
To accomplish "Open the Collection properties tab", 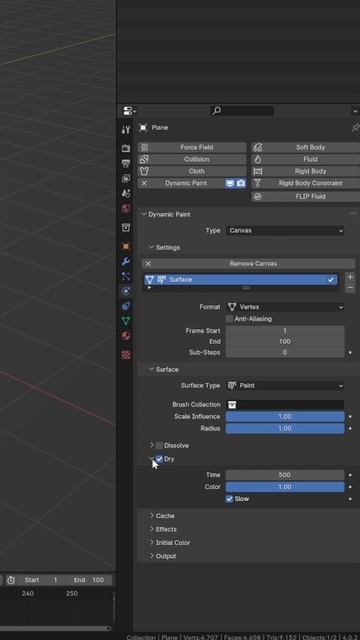I will [126, 227].
